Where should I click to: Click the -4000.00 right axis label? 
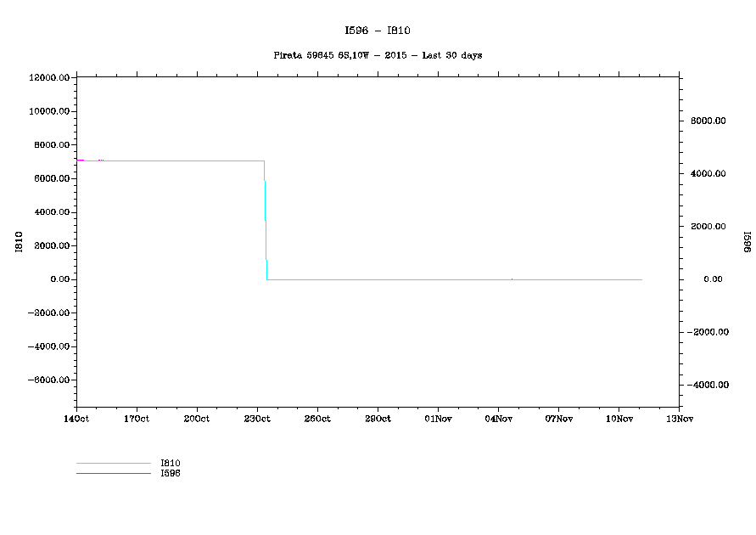coord(708,386)
